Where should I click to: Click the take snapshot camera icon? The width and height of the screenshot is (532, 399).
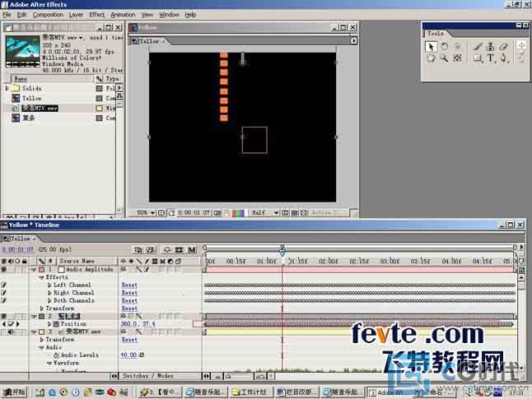click(217, 213)
